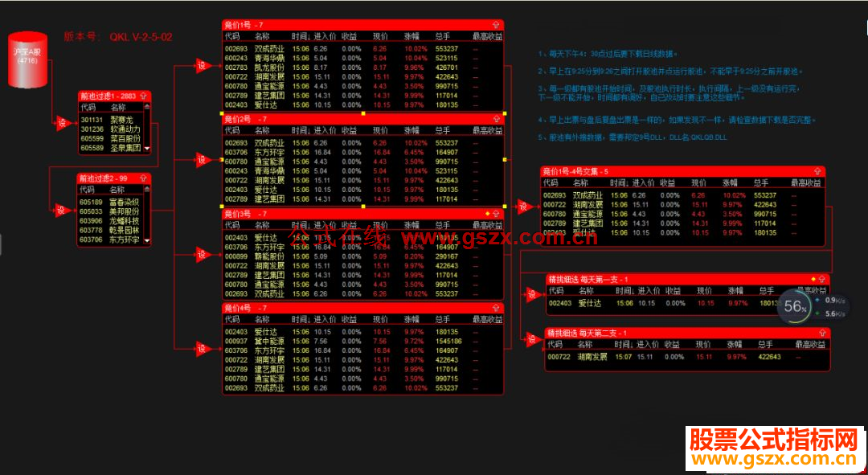Sort 竞价1号-4号交集 by 进入价 header

(643, 182)
